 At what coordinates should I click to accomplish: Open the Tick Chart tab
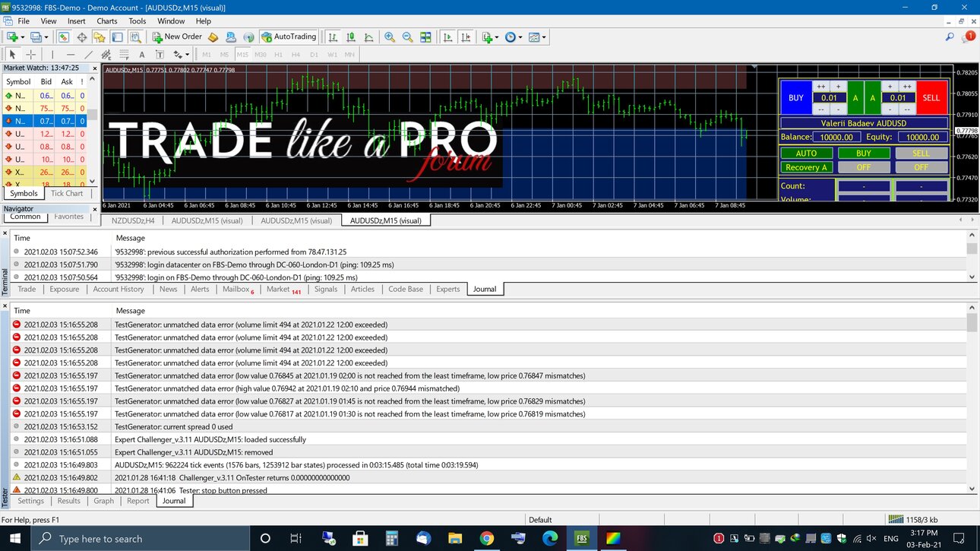pyautogui.click(x=67, y=193)
